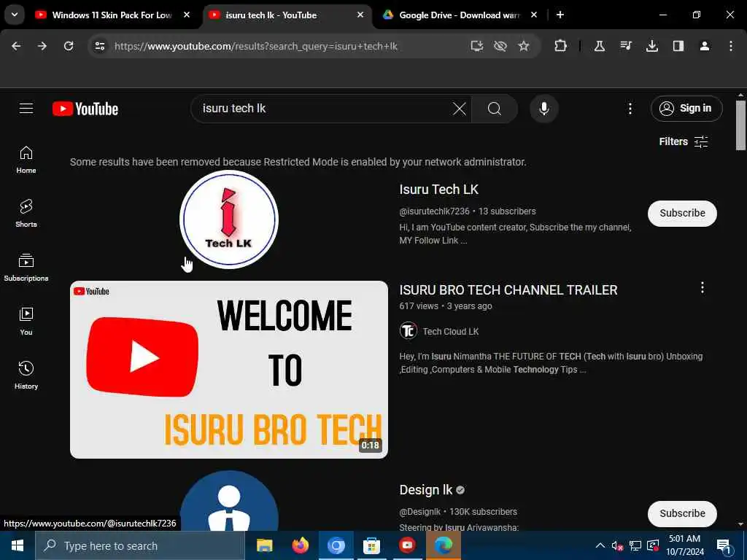Image resolution: width=747 pixels, height=560 pixels.
Task: Open the Design lk channel avatar
Action: pyautogui.click(x=229, y=501)
